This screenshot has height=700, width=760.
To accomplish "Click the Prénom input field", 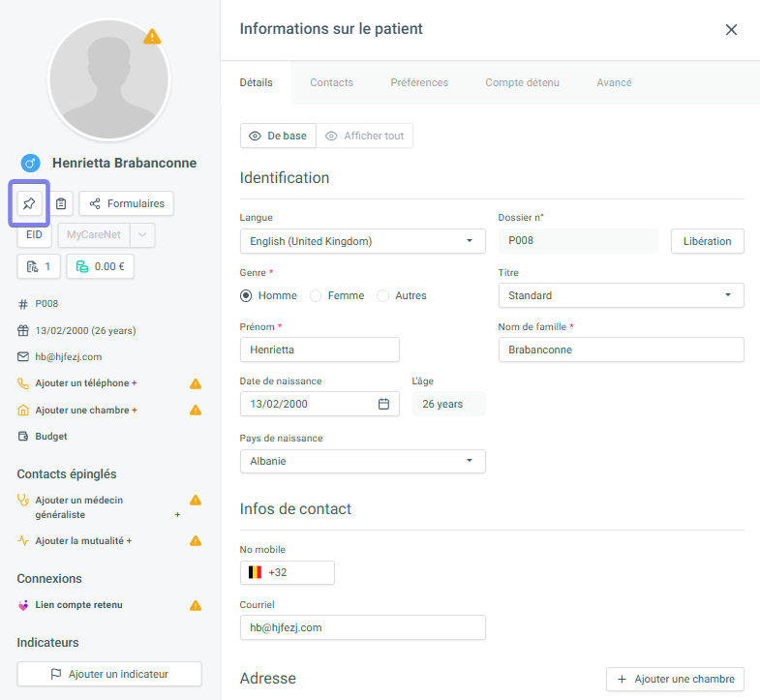I will pyautogui.click(x=319, y=350).
